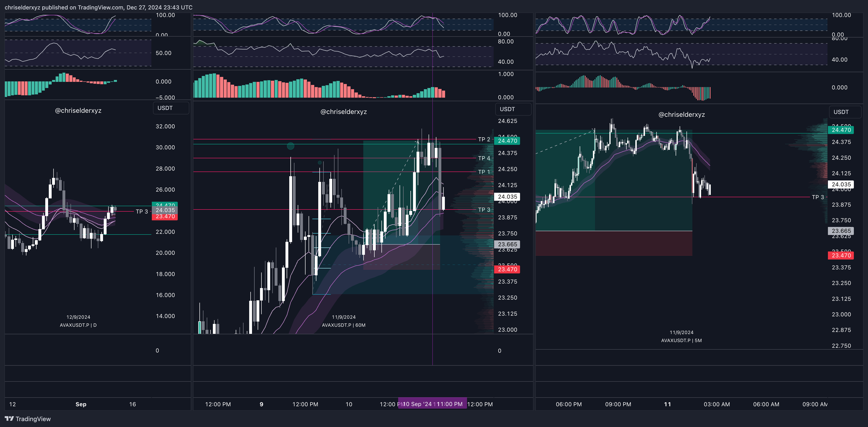The width and height of the screenshot is (868, 427).
Task: Click white 24.035 current price tag on 60M axis
Action: (x=507, y=197)
